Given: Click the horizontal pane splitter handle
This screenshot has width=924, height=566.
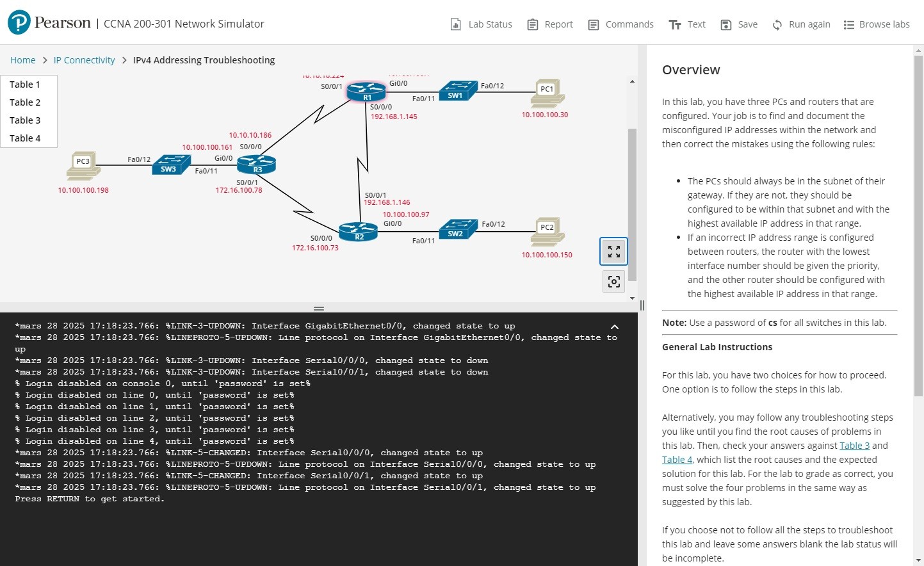Looking at the screenshot, I should pos(319,309).
